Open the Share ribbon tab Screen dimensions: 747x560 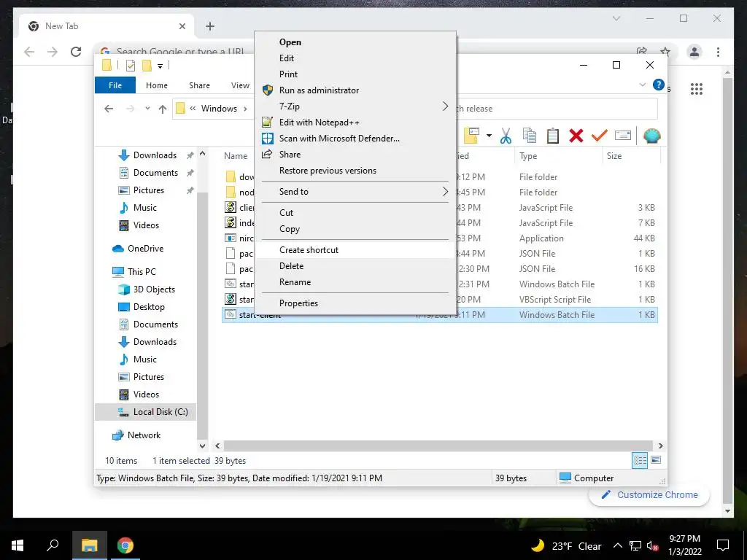(x=199, y=85)
